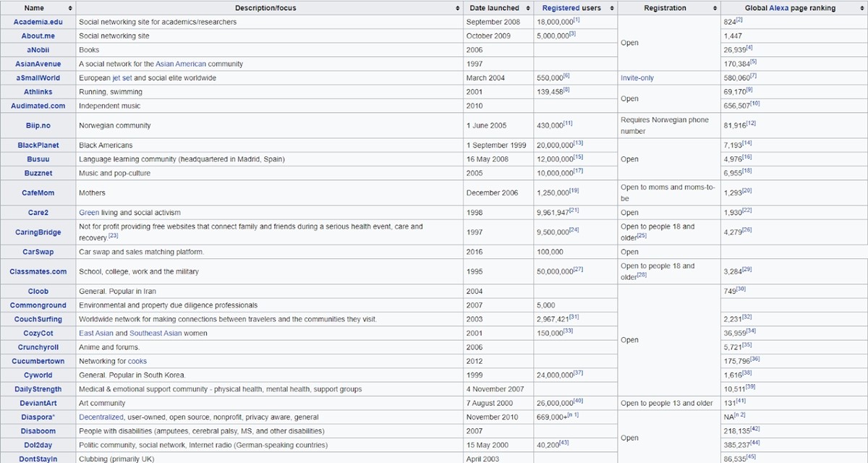This screenshot has height=463, width=868.
Task: Open the Dol2day article link
Action: [x=38, y=445]
